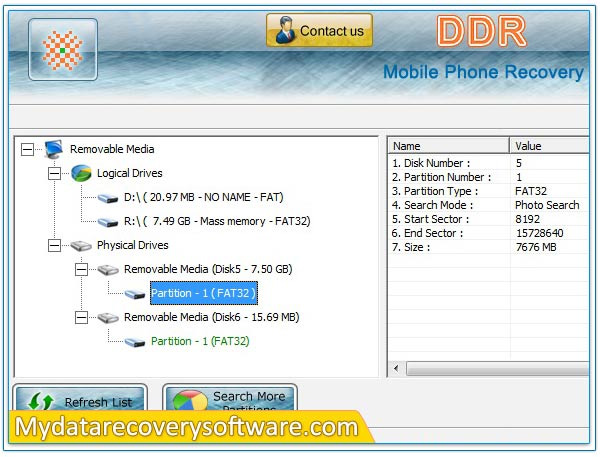Select the D:\ 20.97 MB NO NAME drive

(x=204, y=197)
